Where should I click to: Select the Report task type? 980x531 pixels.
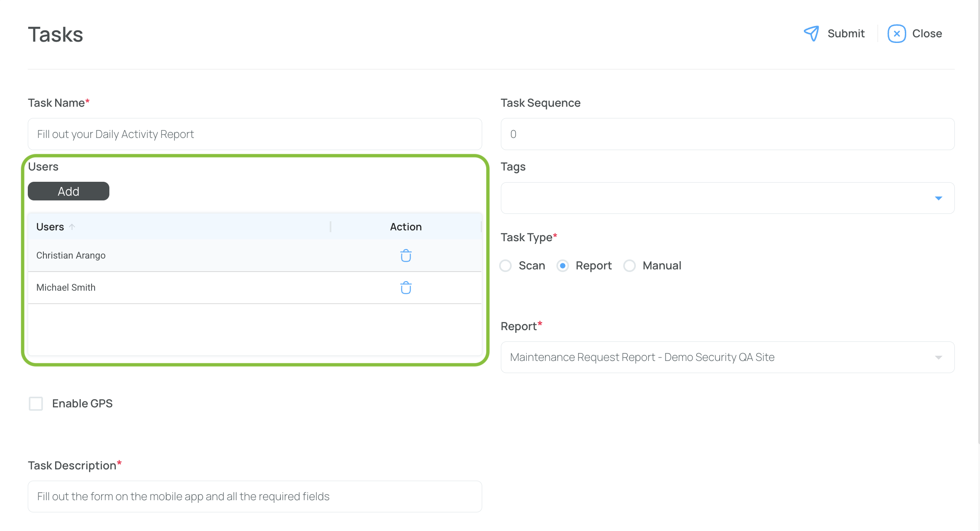click(562, 265)
